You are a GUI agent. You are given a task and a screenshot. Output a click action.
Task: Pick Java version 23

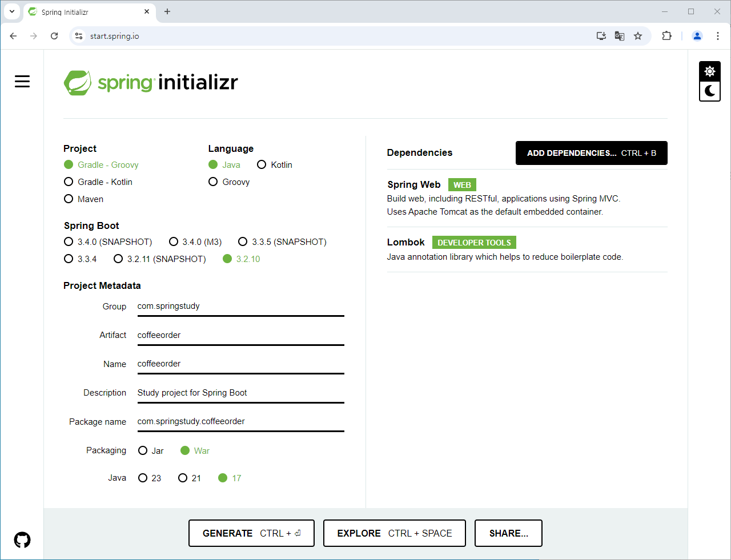click(150, 478)
